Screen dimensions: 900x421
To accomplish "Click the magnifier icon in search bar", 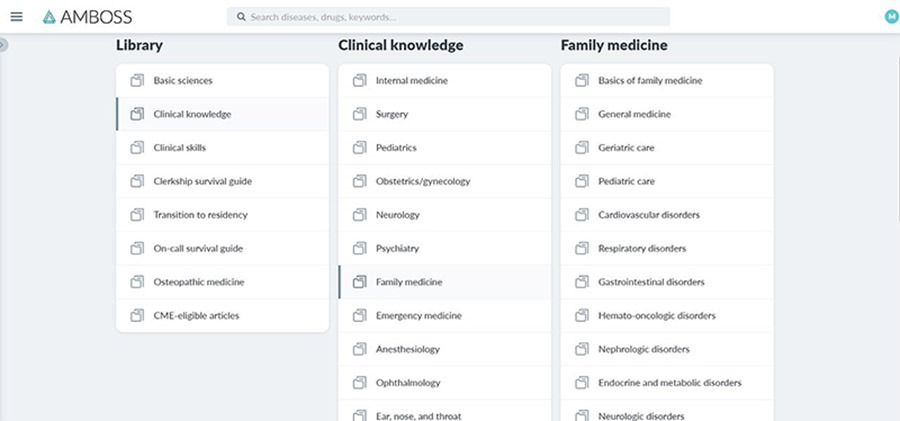I will (241, 17).
